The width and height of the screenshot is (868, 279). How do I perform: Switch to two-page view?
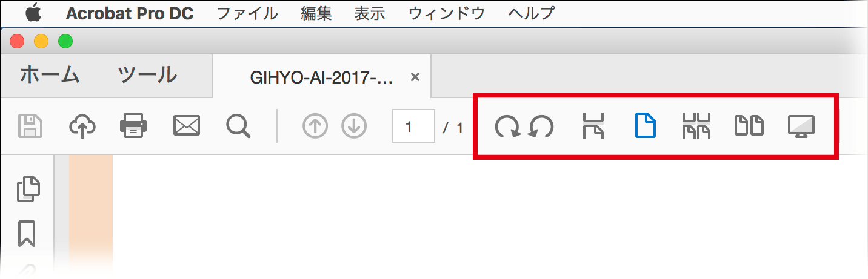point(749,126)
